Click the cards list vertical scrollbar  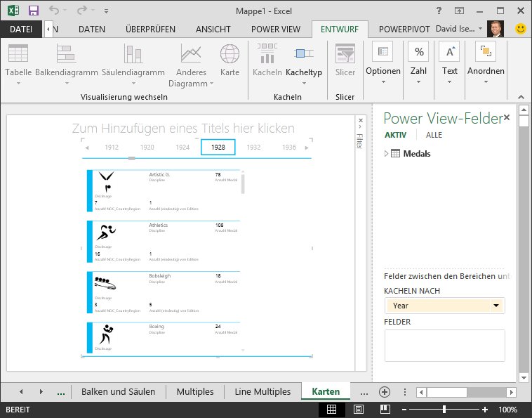tap(243, 183)
